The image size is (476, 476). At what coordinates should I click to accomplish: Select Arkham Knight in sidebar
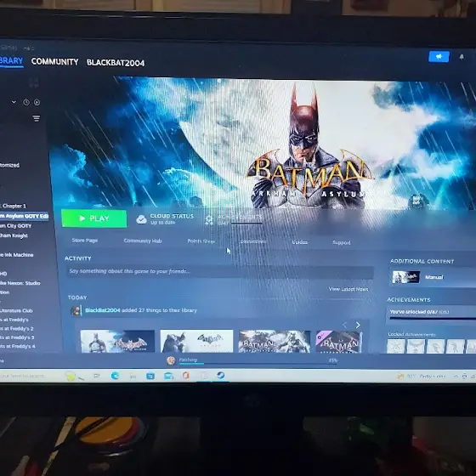pyautogui.click(x=14, y=235)
